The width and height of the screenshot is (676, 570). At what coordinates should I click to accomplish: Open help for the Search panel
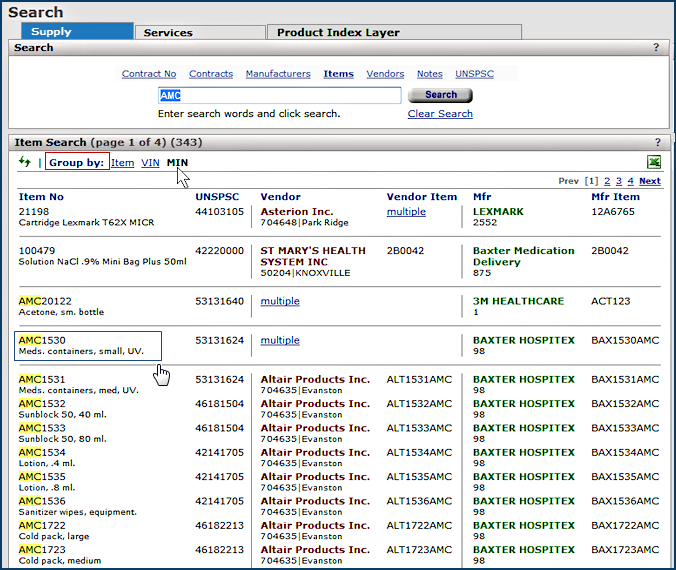click(x=656, y=48)
